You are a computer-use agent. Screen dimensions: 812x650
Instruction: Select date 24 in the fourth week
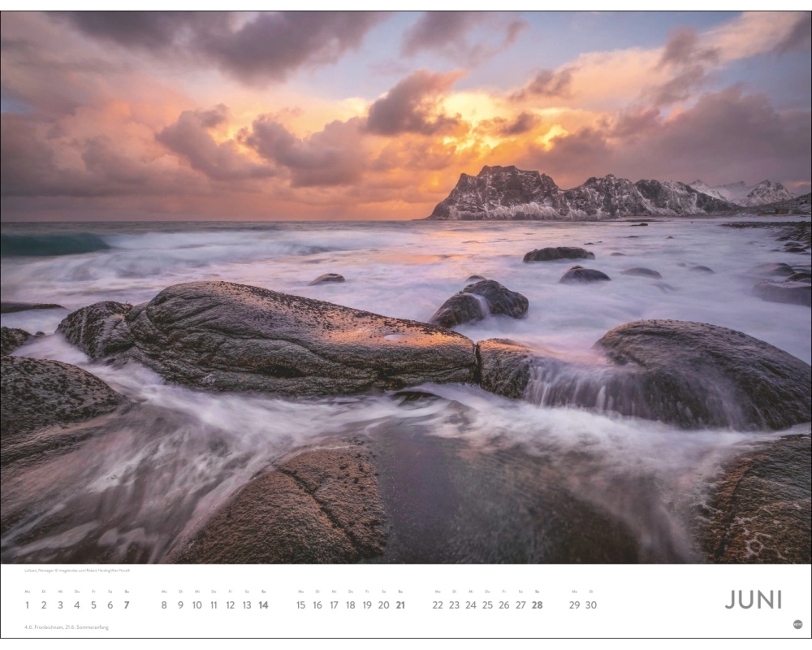[x=471, y=605]
